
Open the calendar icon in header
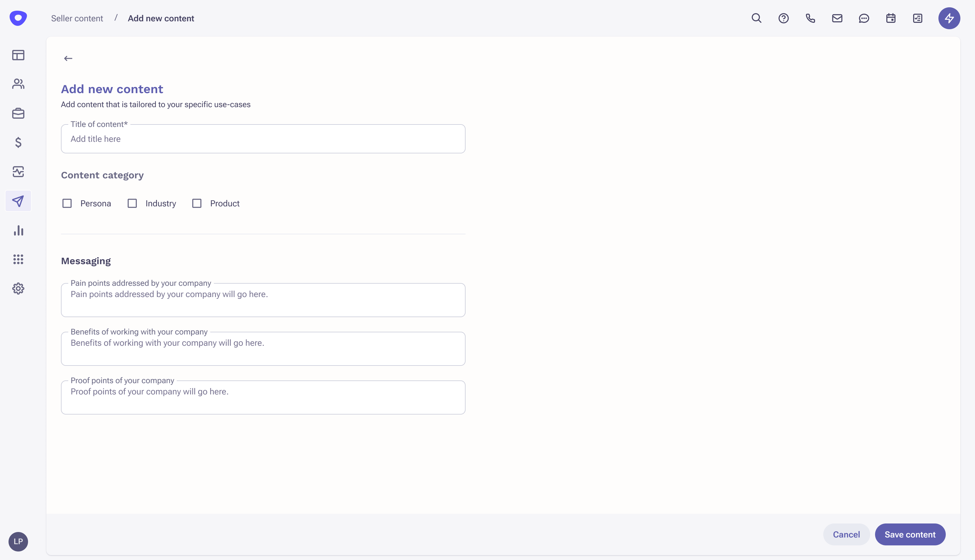click(x=891, y=18)
